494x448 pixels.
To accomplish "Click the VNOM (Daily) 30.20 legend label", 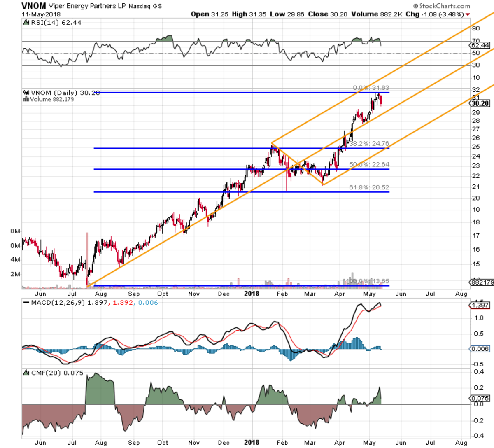I will pos(65,93).
